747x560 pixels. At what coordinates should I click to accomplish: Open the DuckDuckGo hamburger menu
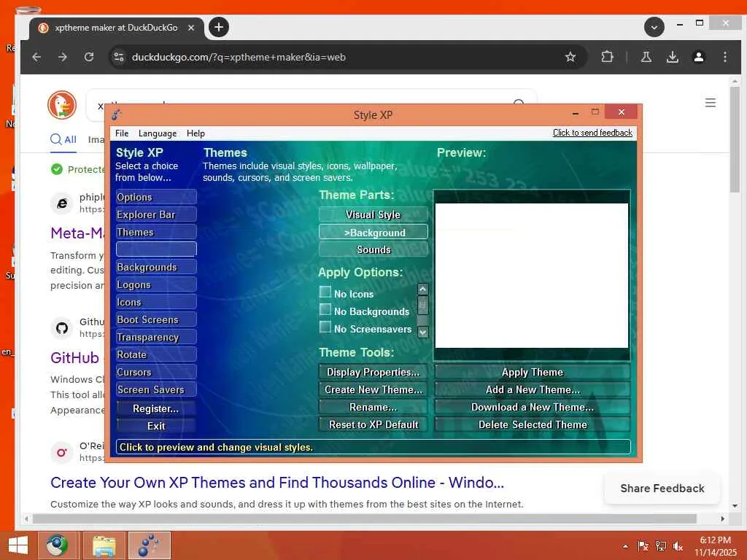711,102
